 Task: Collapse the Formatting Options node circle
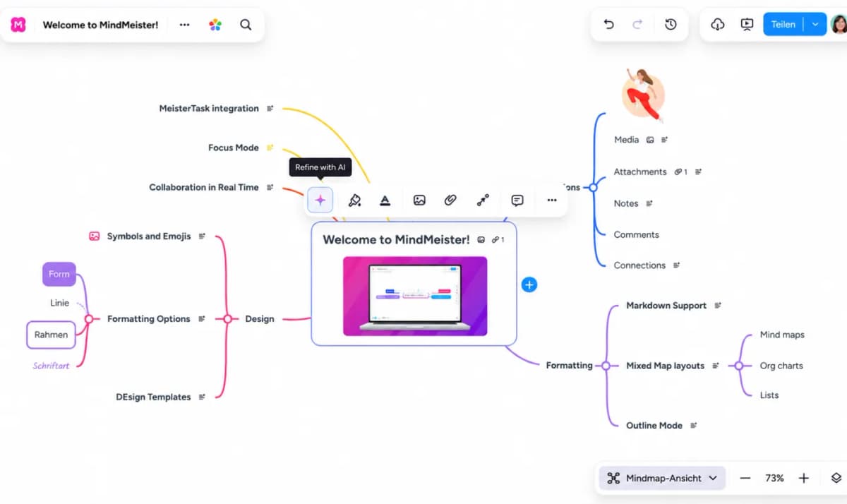click(89, 319)
